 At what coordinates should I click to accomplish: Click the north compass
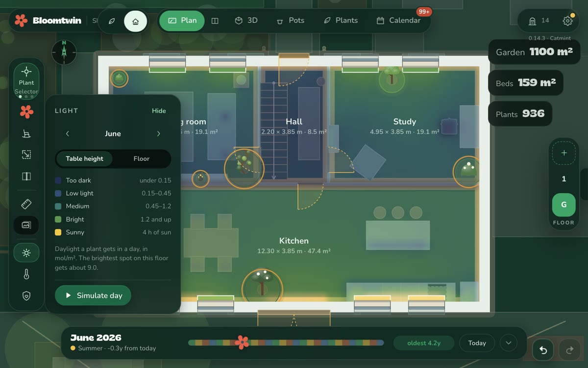(64, 53)
